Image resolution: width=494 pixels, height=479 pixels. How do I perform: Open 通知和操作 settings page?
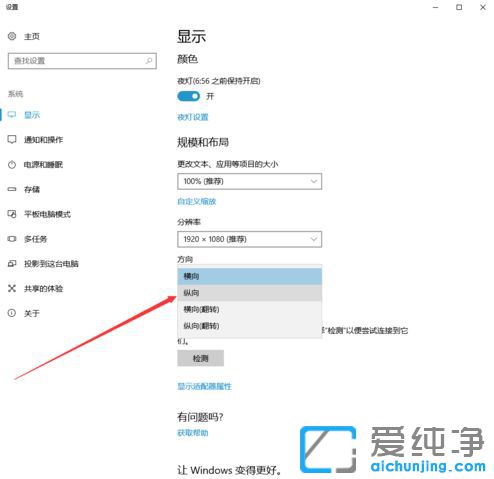coord(43,139)
